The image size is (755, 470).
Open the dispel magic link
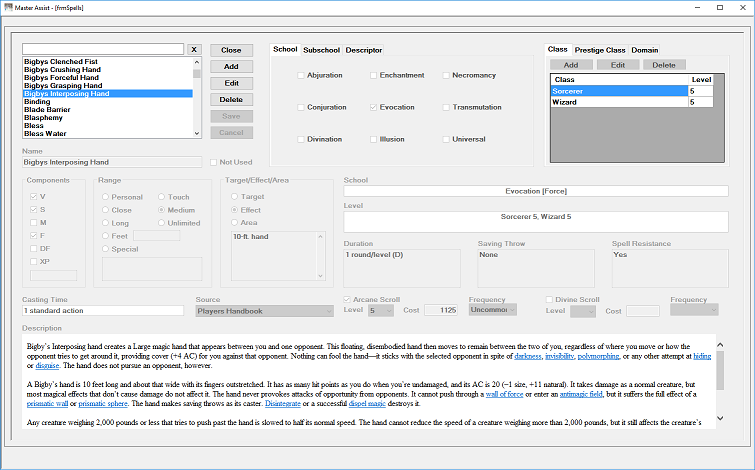(367, 404)
